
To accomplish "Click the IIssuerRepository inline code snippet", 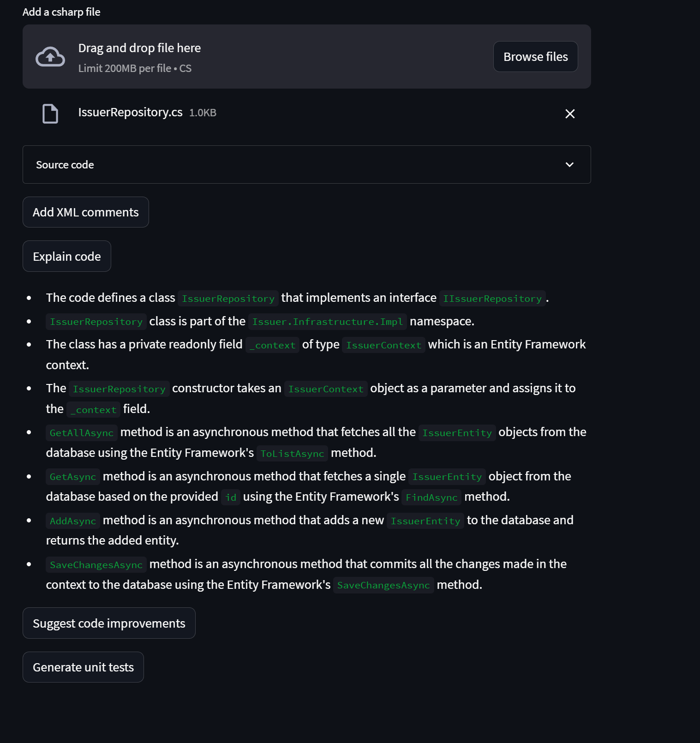I will coord(492,299).
